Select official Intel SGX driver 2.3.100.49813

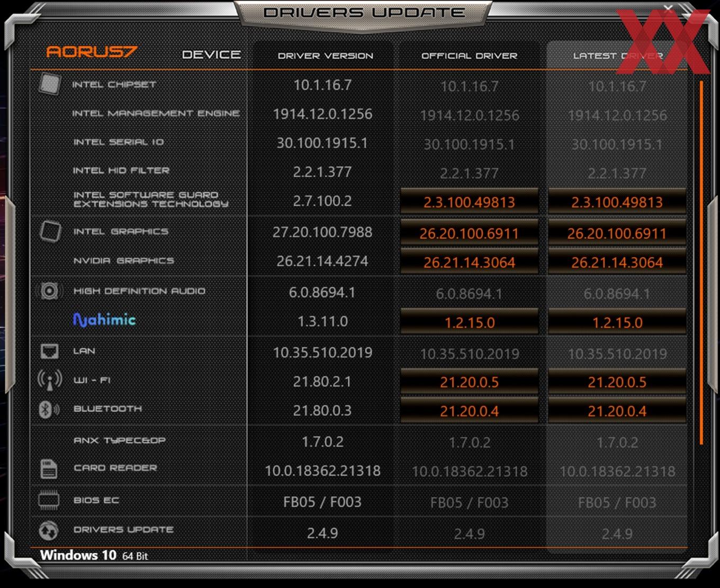coord(469,202)
